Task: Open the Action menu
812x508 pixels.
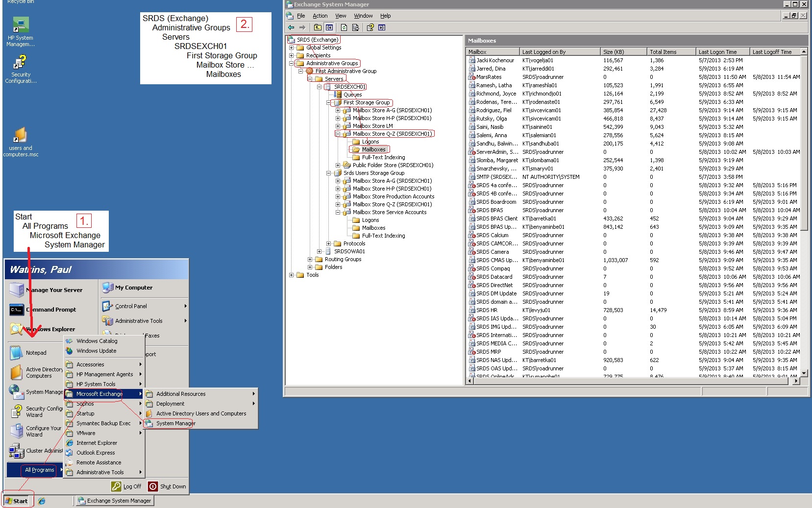Action: (320, 16)
